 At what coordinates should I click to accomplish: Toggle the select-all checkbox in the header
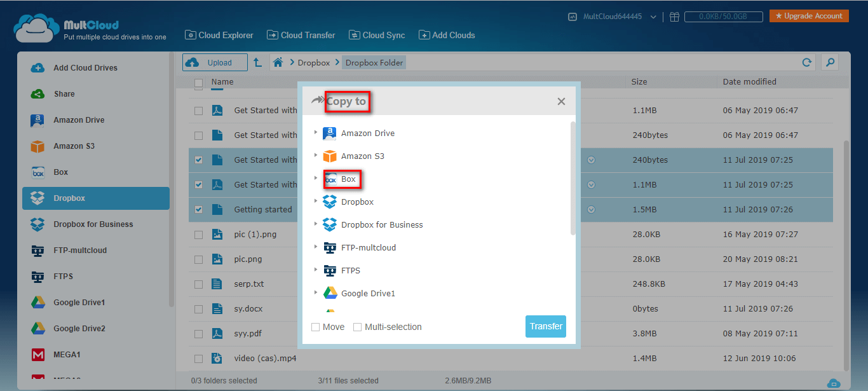pyautogui.click(x=199, y=83)
